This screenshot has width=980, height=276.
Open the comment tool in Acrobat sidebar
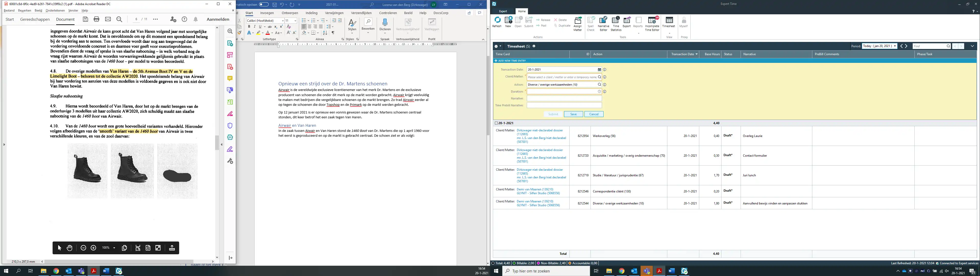coord(230,78)
